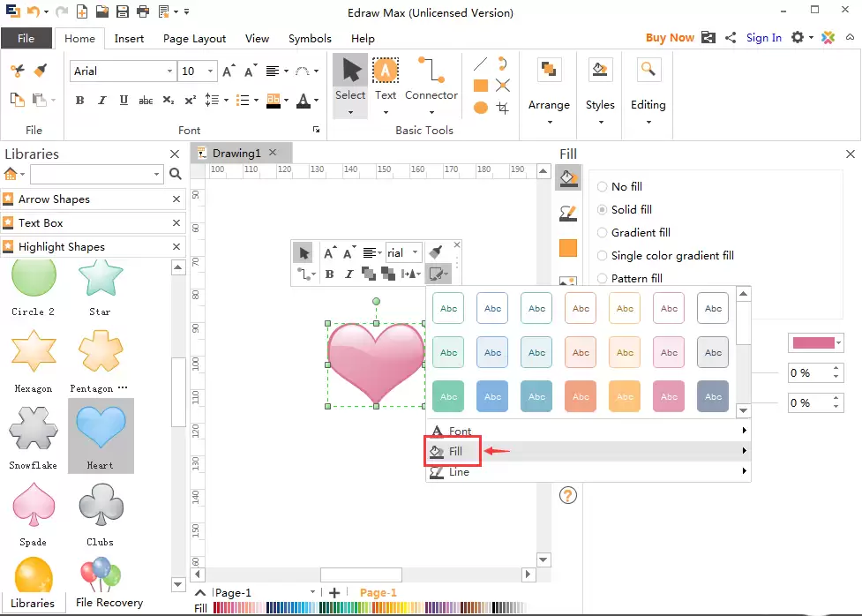Screen dimensions: 862x616
Task: Open the Line settings pencil icon
Action: pyautogui.click(x=568, y=213)
